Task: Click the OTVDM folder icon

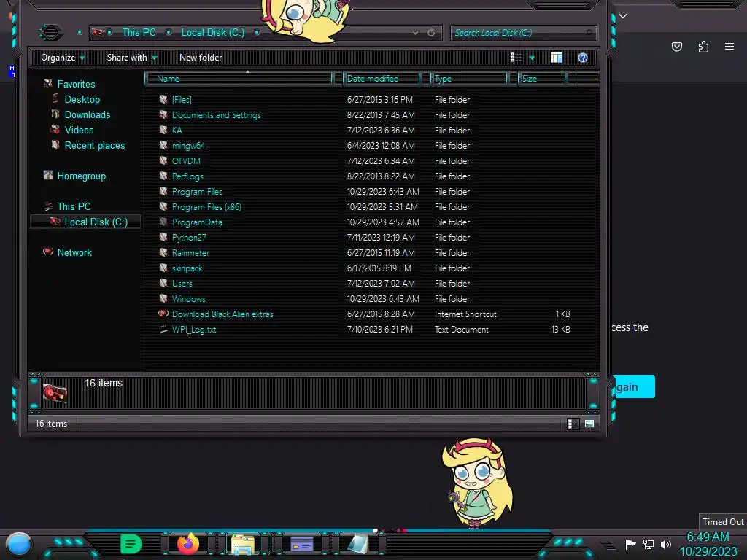Action: coord(163,160)
